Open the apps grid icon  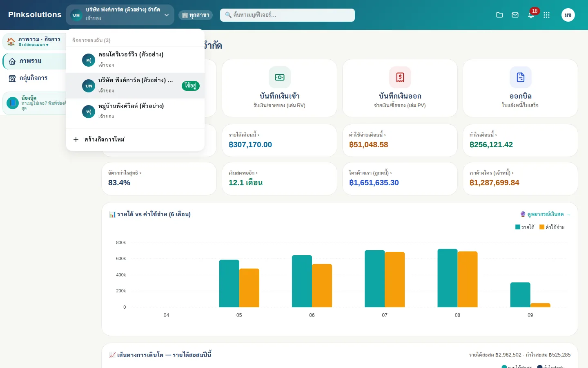point(547,15)
